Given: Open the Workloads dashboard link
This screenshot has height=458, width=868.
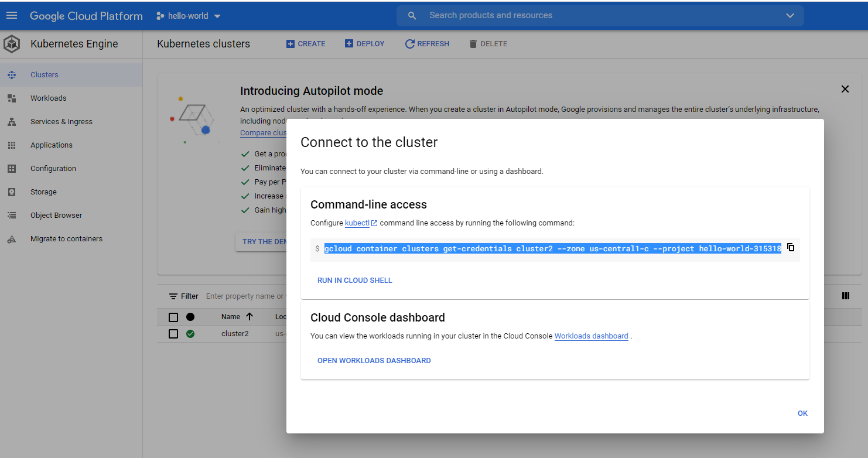Looking at the screenshot, I should tap(591, 336).
